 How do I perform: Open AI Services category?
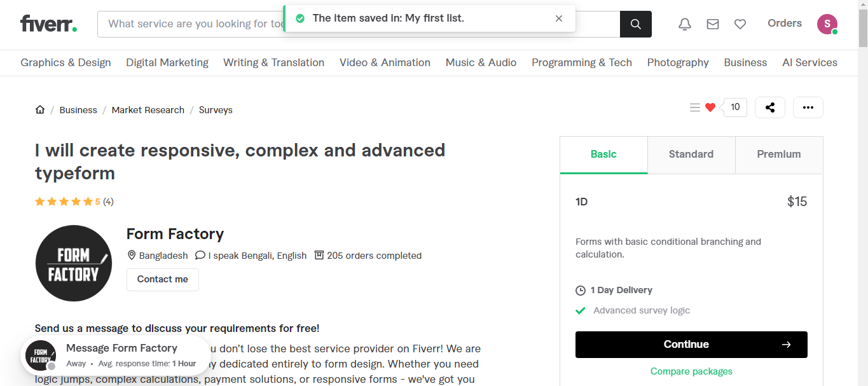point(809,62)
